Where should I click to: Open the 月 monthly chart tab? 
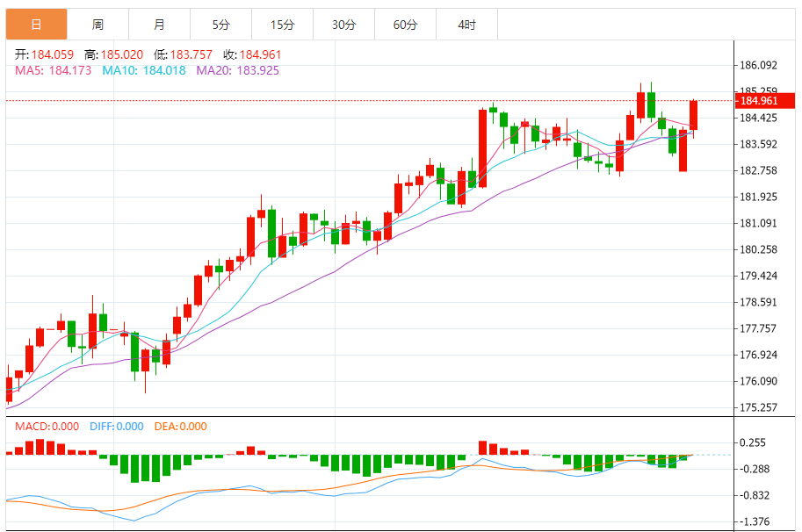pyautogui.click(x=159, y=25)
